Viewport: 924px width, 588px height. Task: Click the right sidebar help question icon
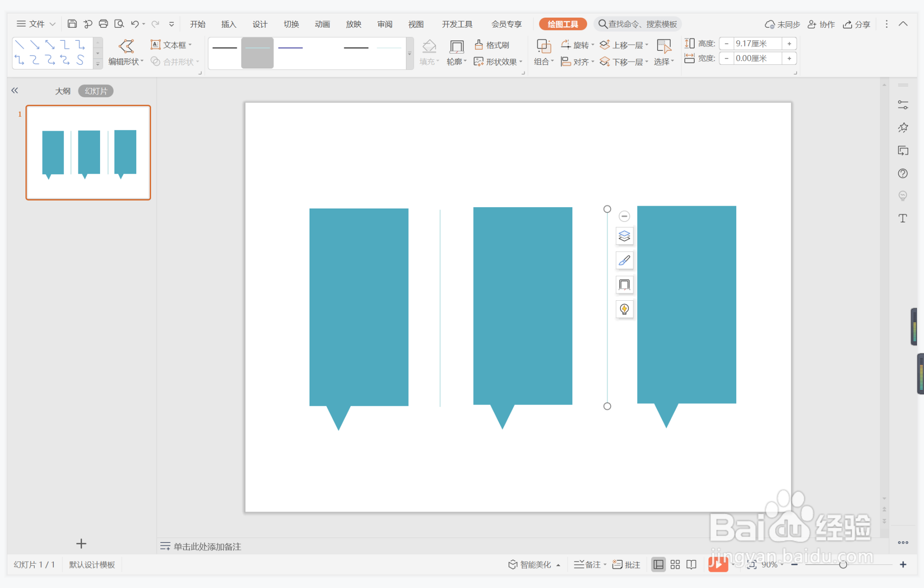pos(903,173)
